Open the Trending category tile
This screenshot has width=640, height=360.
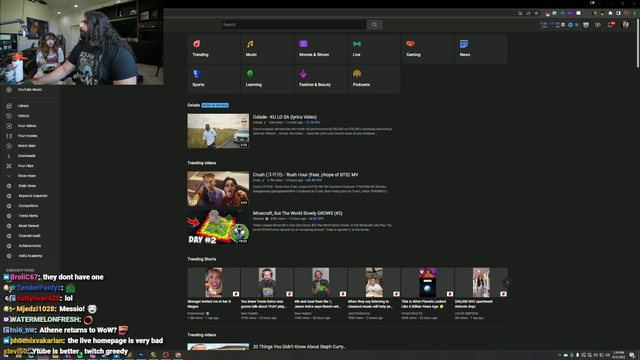213,49
